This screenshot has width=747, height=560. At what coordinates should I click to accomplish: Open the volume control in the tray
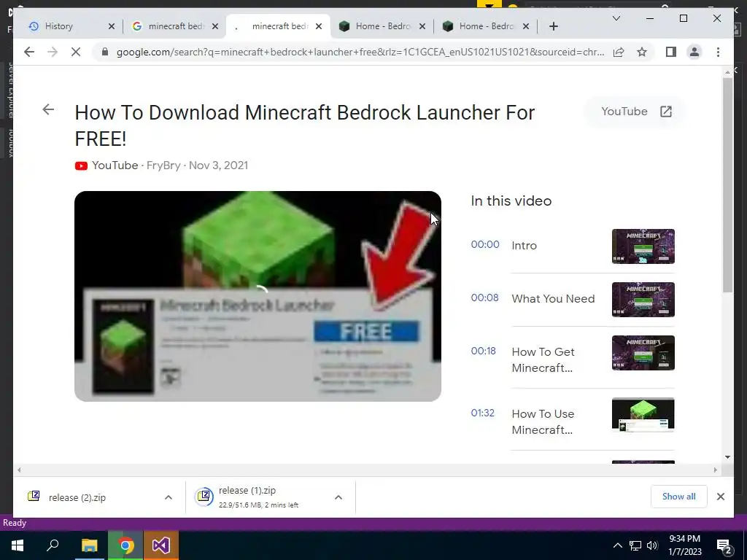[652, 545]
